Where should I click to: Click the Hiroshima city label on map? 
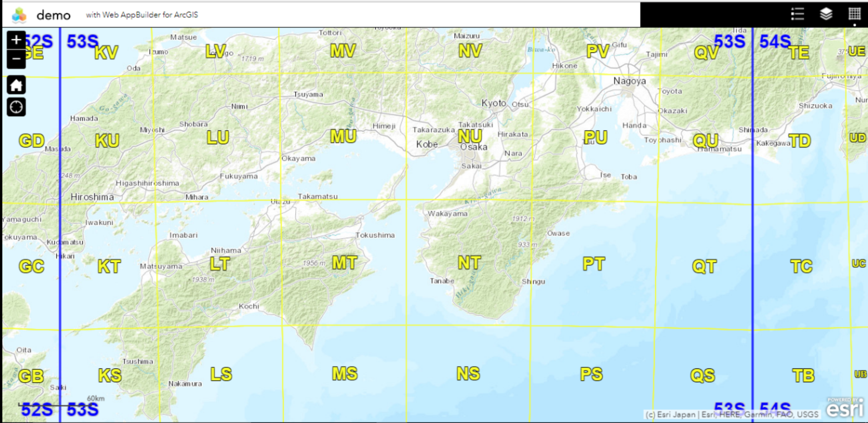[x=92, y=197]
